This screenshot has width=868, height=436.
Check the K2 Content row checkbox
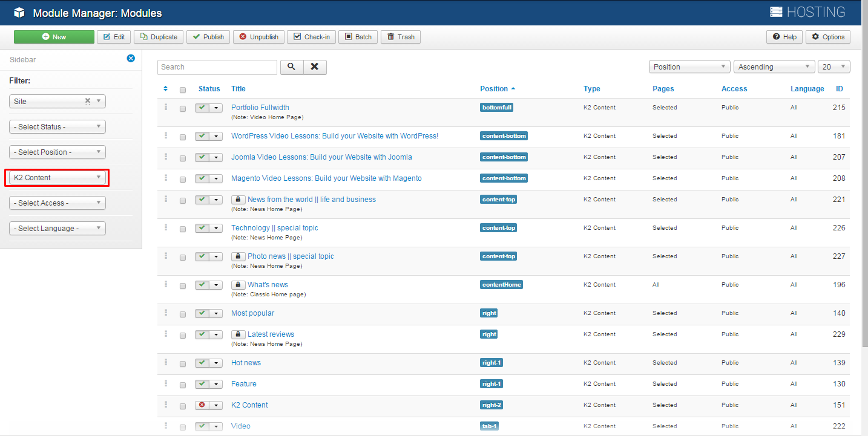[x=183, y=406]
